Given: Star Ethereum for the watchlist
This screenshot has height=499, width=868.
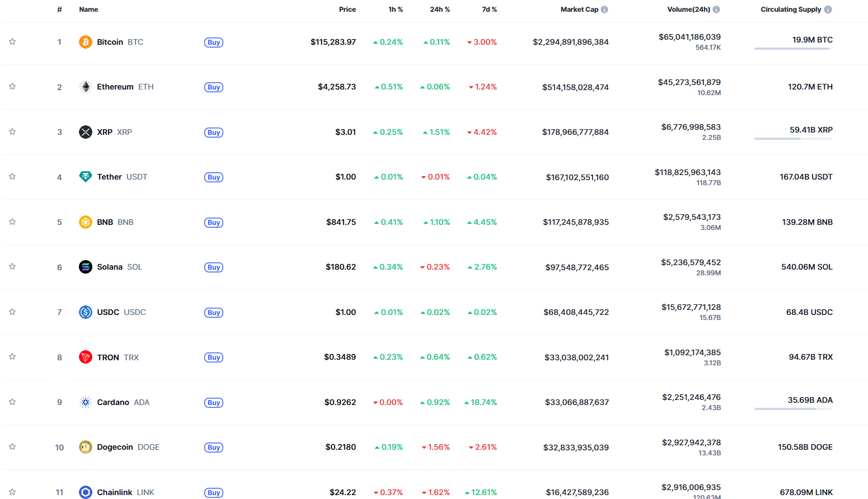Looking at the screenshot, I should [12, 86].
